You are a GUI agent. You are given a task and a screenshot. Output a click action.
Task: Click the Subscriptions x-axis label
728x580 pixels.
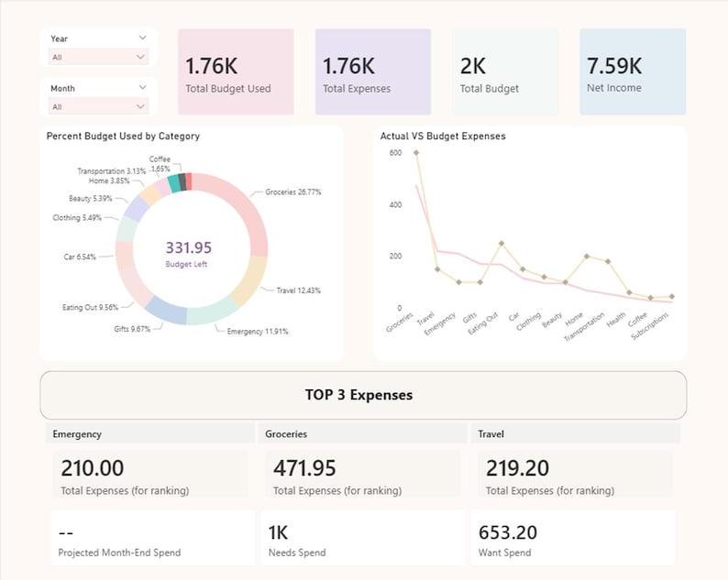[x=650, y=325]
